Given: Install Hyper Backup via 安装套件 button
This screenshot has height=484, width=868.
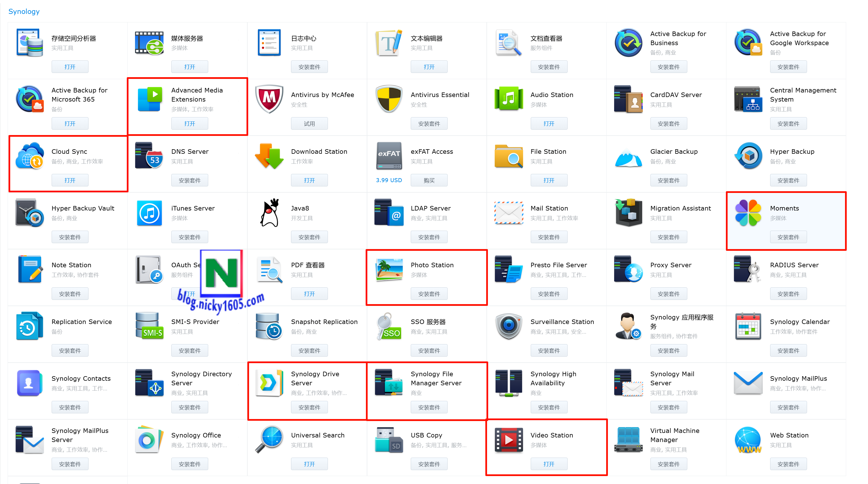Looking at the screenshot, I should click(x=788, y=180).
